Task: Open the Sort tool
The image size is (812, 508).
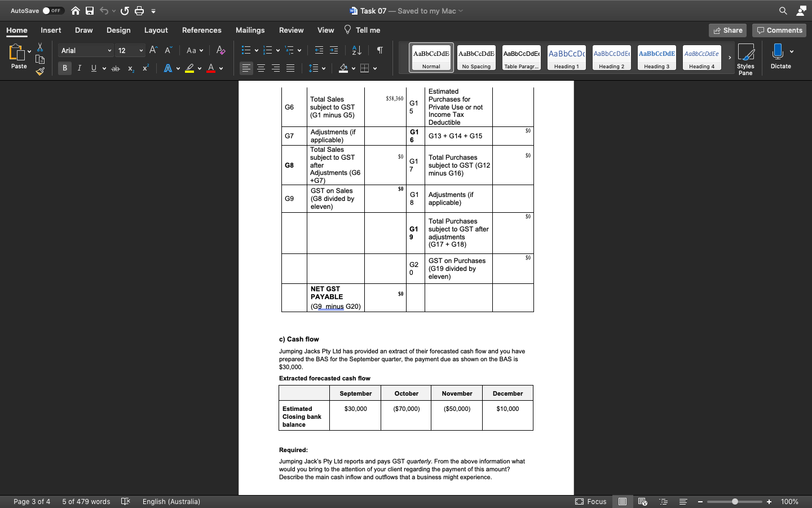Action: coord(356,50)
